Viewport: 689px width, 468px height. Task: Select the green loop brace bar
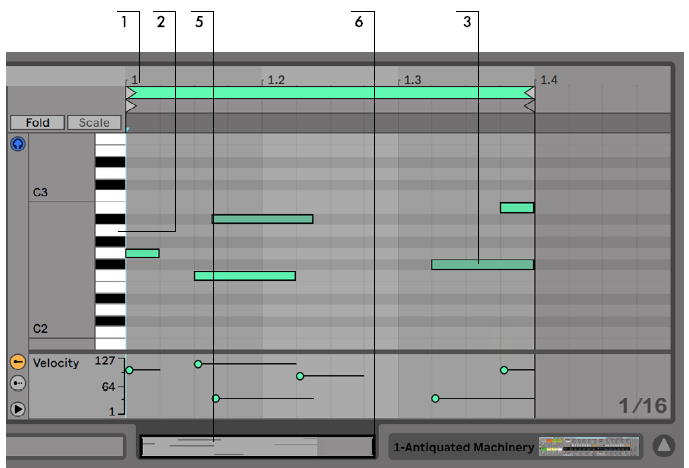[330, 92]
